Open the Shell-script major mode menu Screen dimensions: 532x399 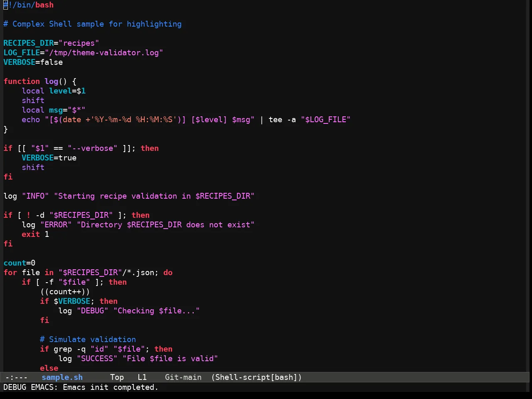[x=256, y=377]
